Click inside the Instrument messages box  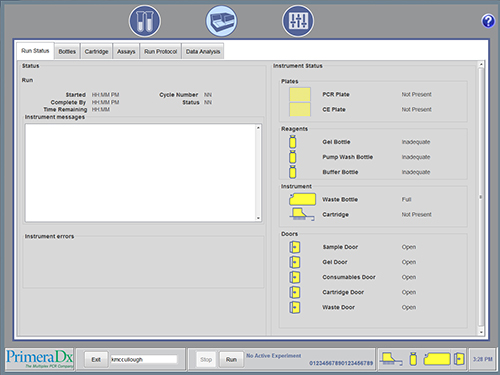(140, 173)
